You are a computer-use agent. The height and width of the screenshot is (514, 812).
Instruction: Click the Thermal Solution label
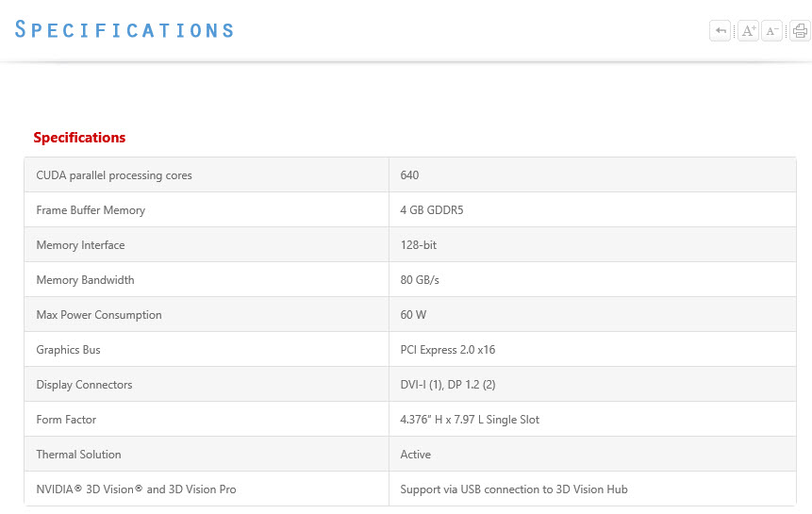78,455
